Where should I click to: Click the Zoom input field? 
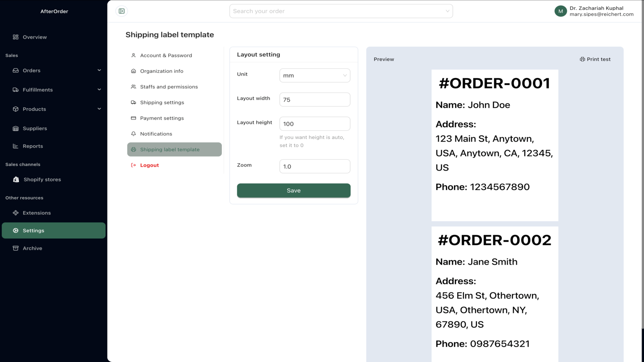pyautogui.click(x=315, y=167)
